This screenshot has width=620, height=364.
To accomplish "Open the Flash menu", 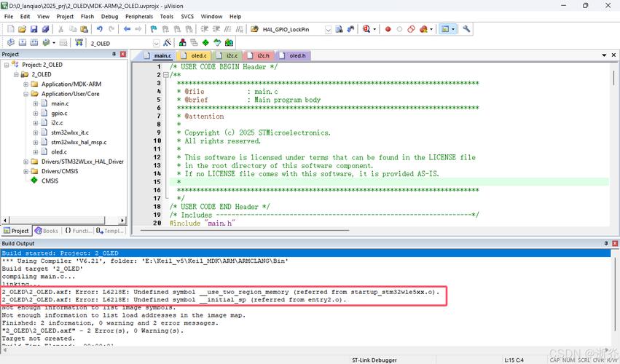I will coord(87,16).
